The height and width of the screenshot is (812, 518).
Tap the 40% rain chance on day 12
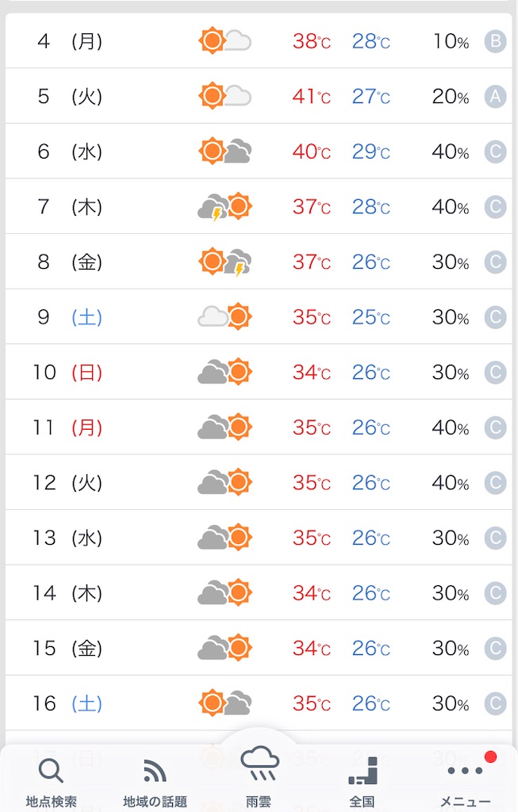pos(451,483)
